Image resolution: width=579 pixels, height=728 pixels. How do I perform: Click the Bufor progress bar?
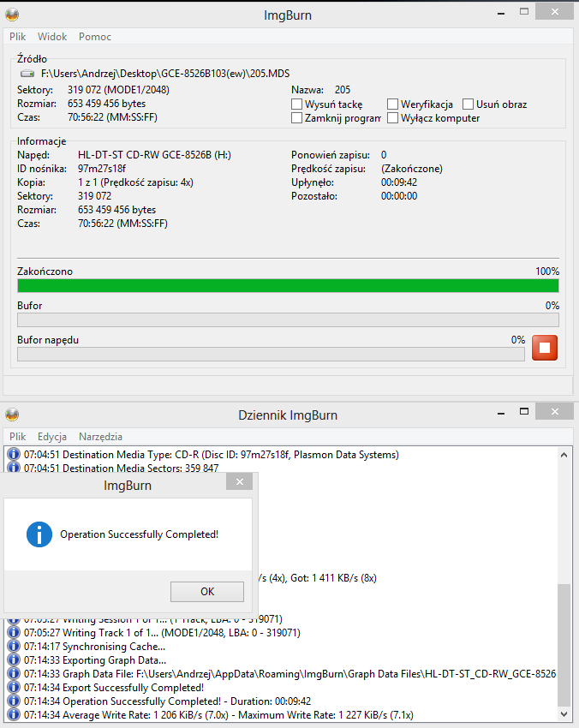[288, 320]
